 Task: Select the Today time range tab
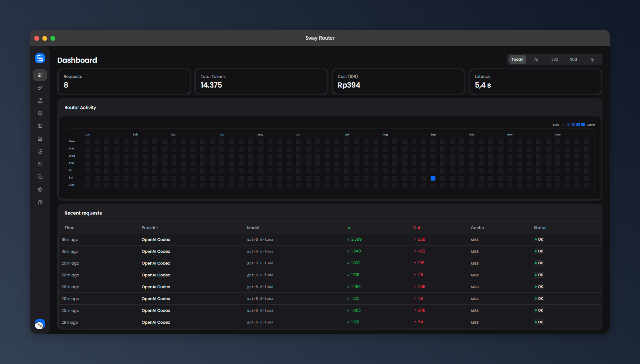pyautogui.click(x=517, y=59)
